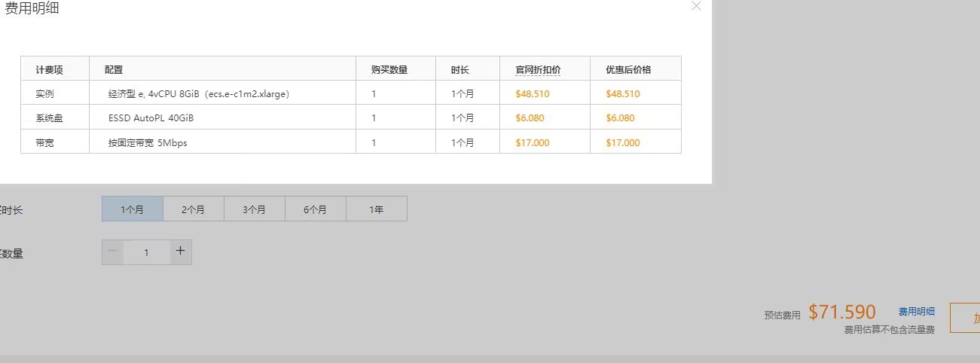The height and width of the screenshot is (363, 980).
Task: Click the 优惠后价格 column header
Action: click(628, 69)
